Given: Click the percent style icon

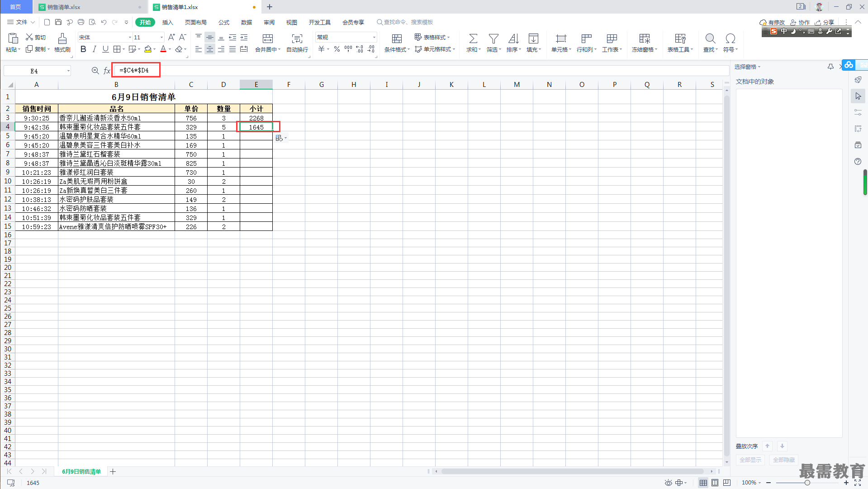Looking at the screenshot, I should [337, 49].
